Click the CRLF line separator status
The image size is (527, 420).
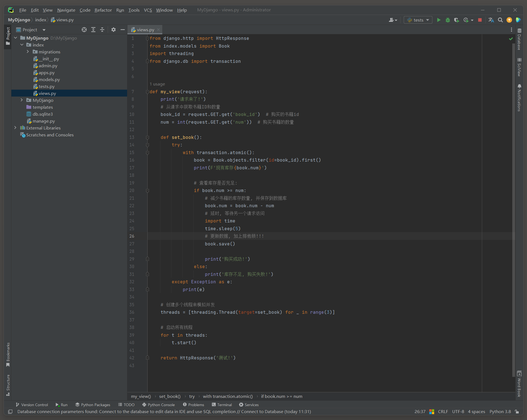pyautogui.click(x=443, y=412)
